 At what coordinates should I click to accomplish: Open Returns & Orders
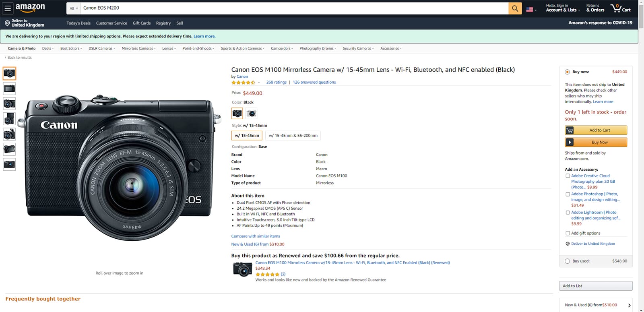[595, 8]
